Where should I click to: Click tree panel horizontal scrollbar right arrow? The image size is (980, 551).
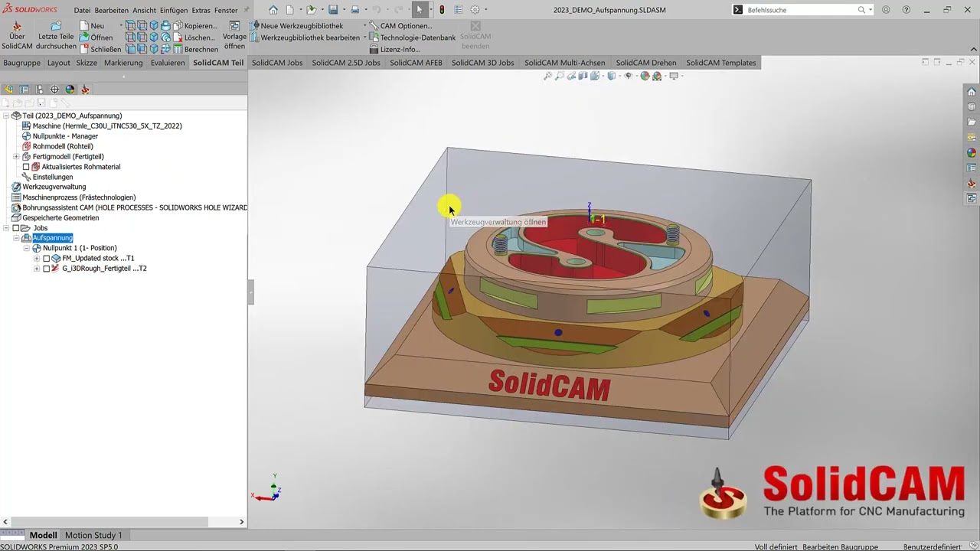(241, 522)
